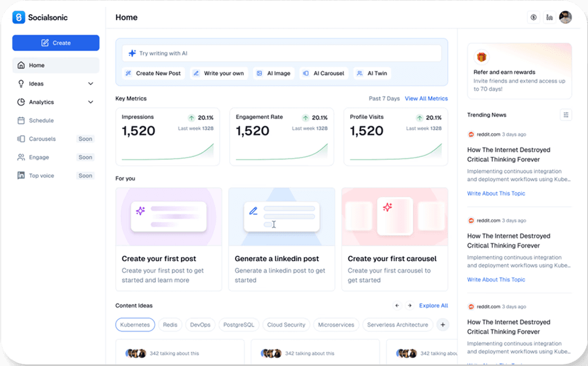Click the AI Twin button
Image resolution: width=588 pixels, height=366 pixels.
tap(372, 74)
